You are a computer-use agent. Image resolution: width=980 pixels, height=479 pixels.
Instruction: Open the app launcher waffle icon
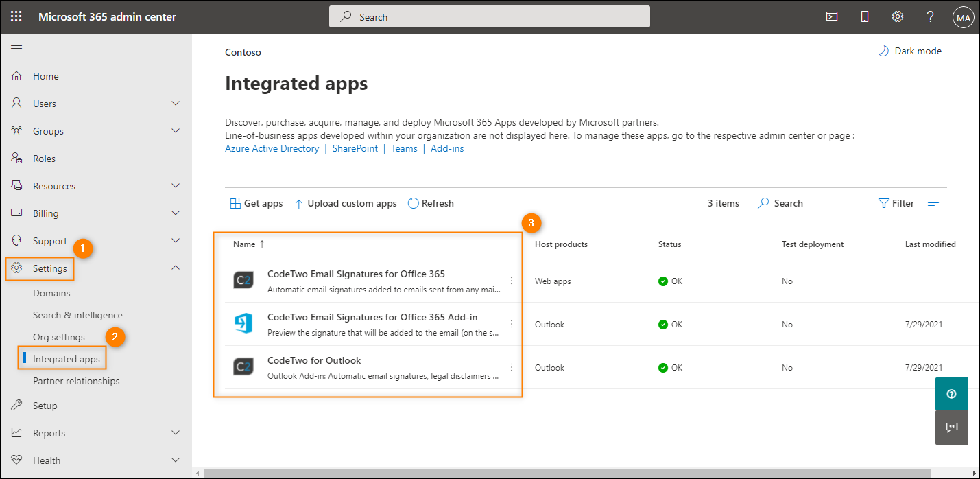click(16, 17)
